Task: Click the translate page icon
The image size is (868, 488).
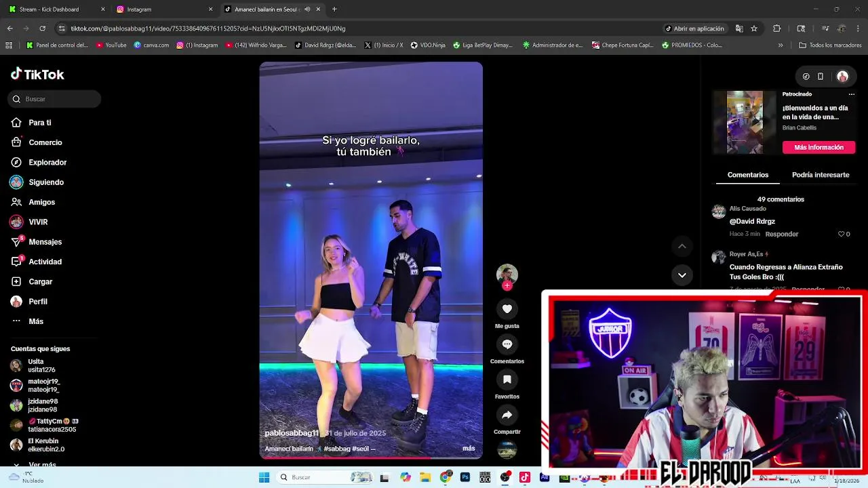Action: (x=739, y=28)
